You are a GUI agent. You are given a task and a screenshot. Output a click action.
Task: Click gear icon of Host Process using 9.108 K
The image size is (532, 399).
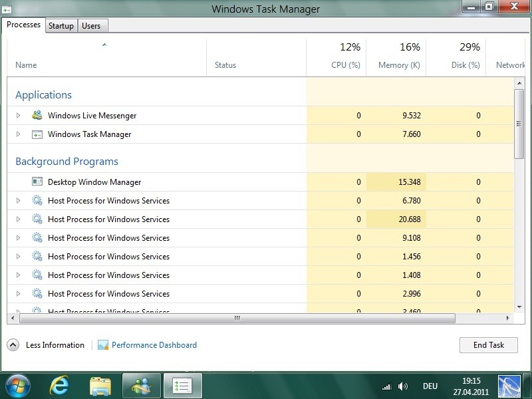pyautogui.click(x=37, y=238)
